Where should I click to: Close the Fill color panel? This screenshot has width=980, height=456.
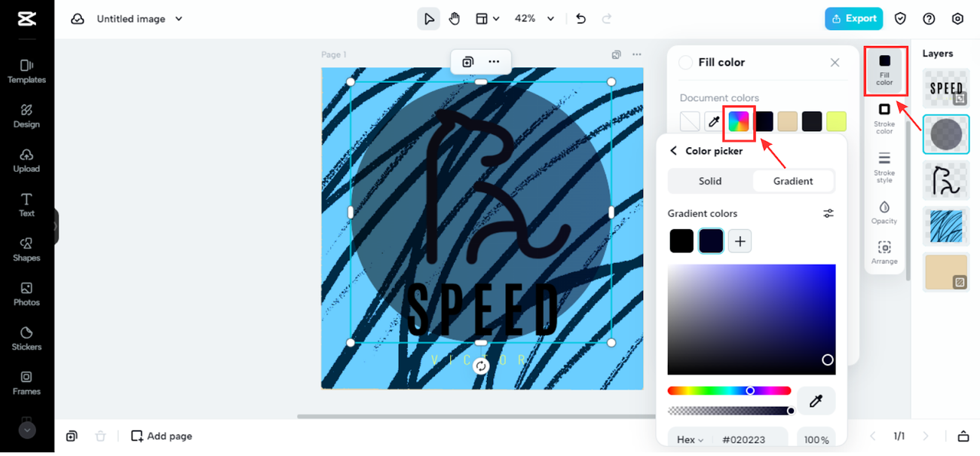click(835, 63)
